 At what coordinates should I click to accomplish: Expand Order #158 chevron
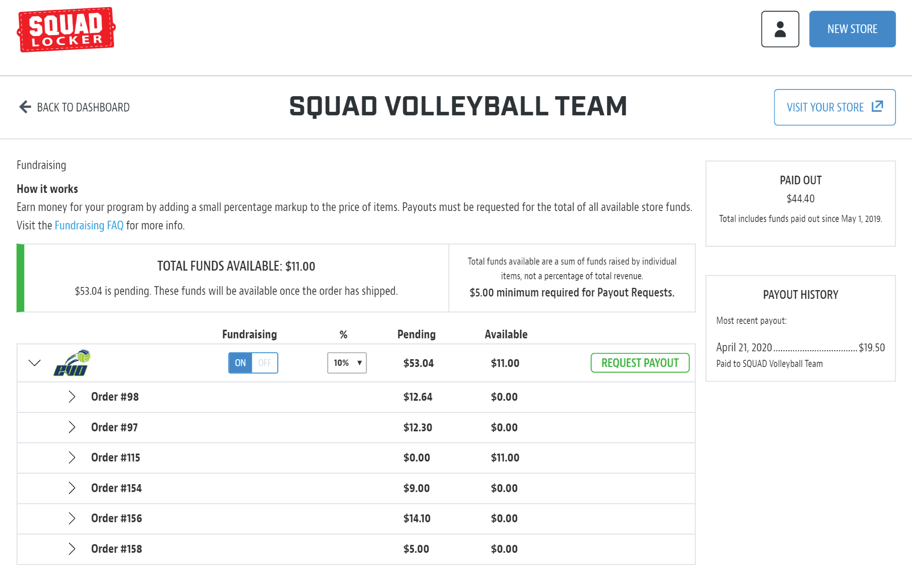tap(72, 549)
